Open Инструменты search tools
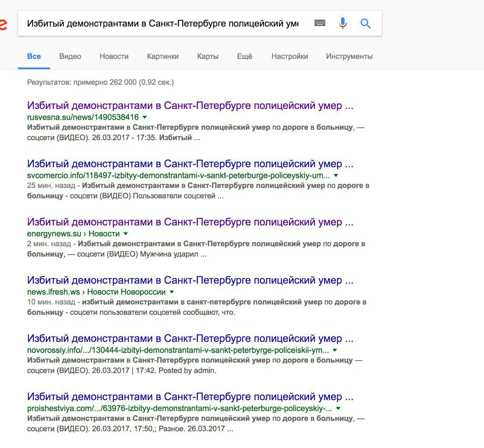The height and width of the screenshot is (448, 484). point(349,56)
